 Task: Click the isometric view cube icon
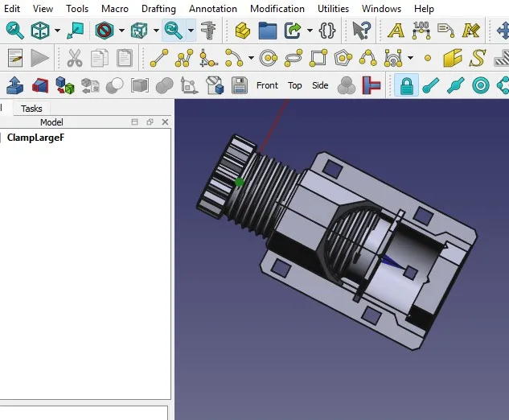pos(40,31)
